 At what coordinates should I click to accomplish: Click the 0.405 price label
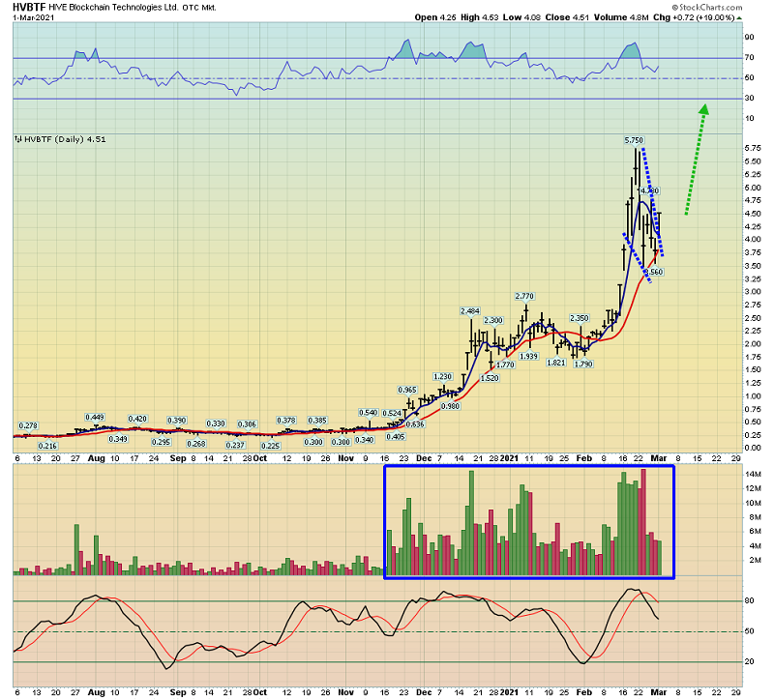tap(396, 437)
